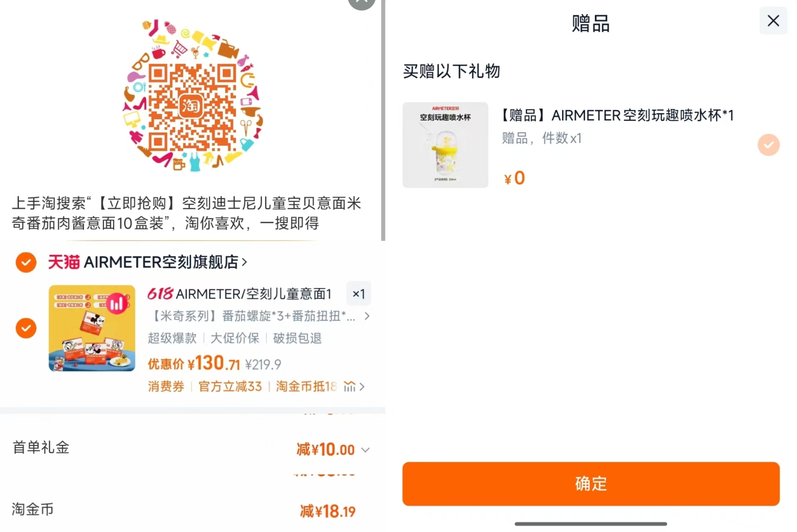The image size is (797, 532).
Task: Tap the Taobao logo at the QR code center
Action: [x=191, y=105]
